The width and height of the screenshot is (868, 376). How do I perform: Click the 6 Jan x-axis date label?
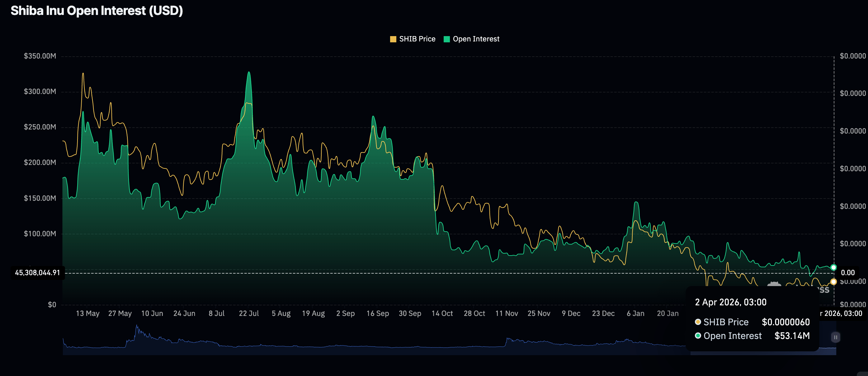coord(635,313)
